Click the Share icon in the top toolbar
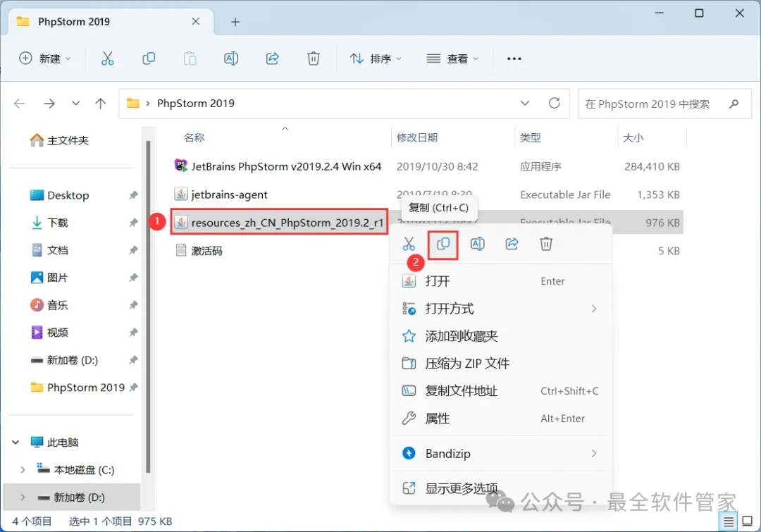The height and width of the screenshot is (532, 761). click(x=272, y=58)
